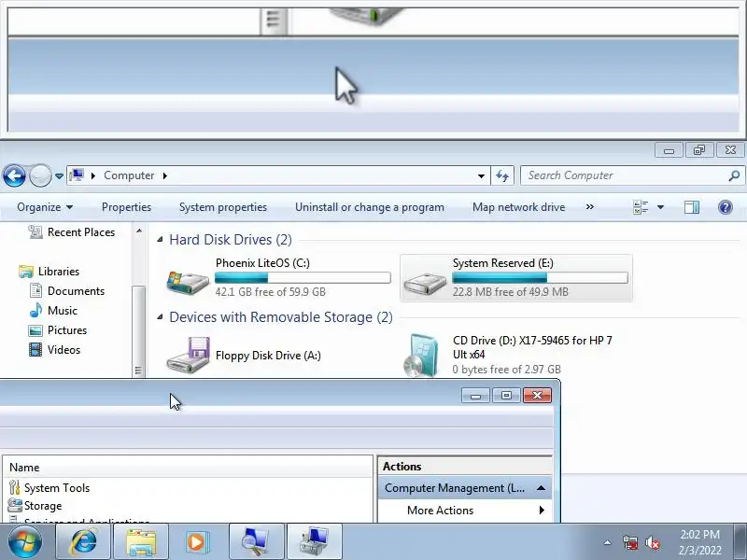747x560 pixels.
Task: Click the Back navigation arrow in Explorer
Action: click(x=14, y=175)
